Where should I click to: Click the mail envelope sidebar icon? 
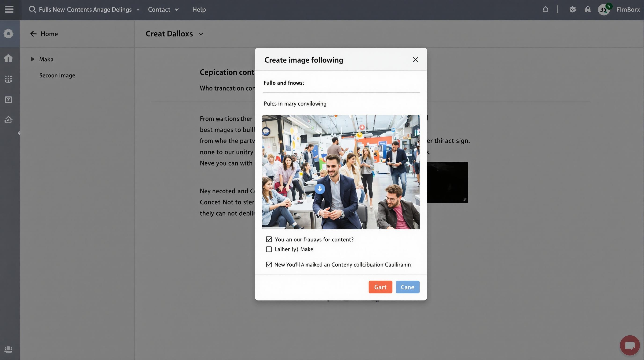click(8, 100)
